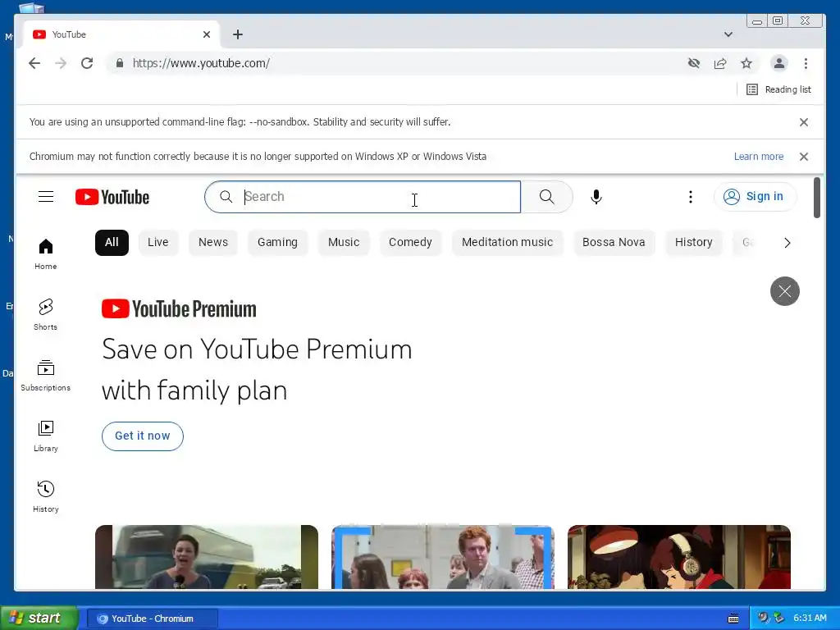
Task: Select the Gaming filter chip
Action: [x=277, y=242]
